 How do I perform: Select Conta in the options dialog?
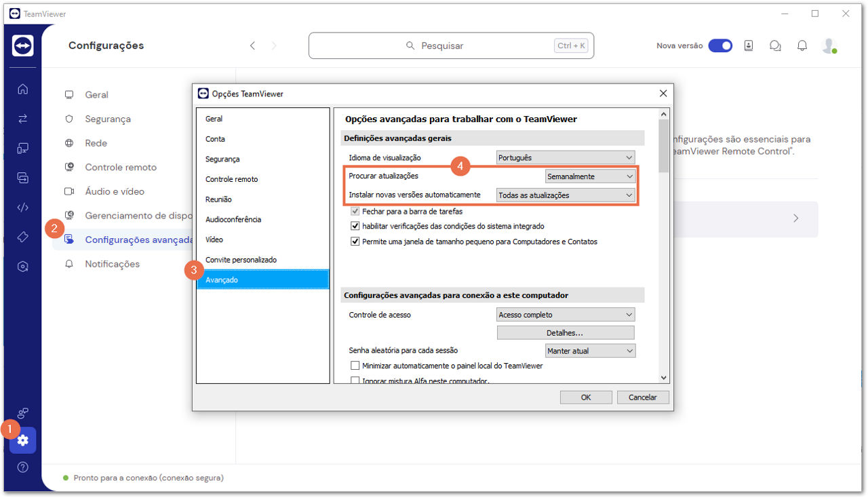pyautogui.click(x=262, y=138)
